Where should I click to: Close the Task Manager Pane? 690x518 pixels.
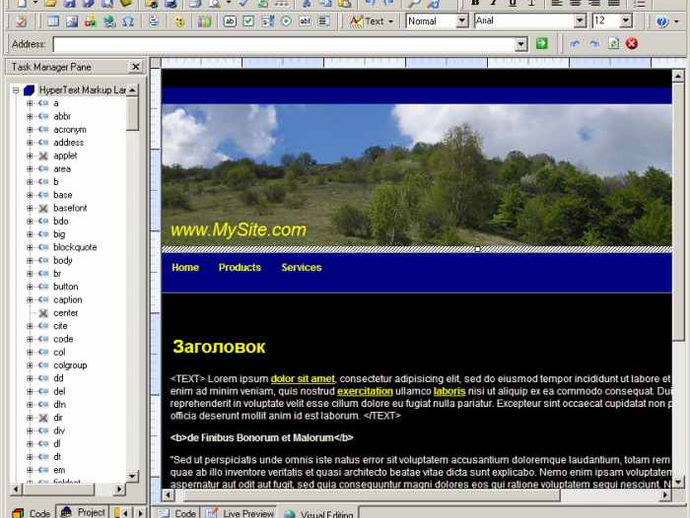click(136, 67)
